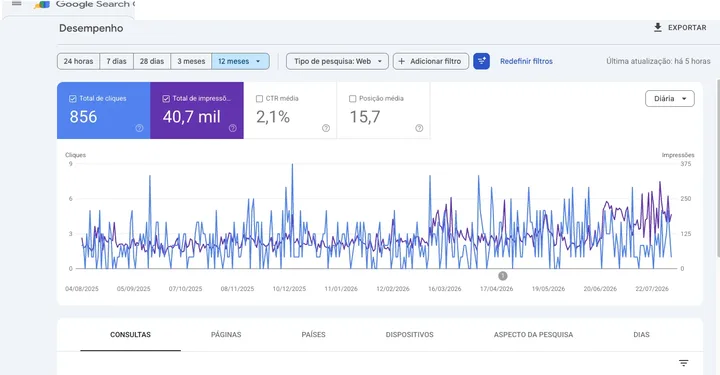The height and width of the screenshot is (375, 720).
Task: Click the Adicionar filtro button
Action: tap(431, 61)
